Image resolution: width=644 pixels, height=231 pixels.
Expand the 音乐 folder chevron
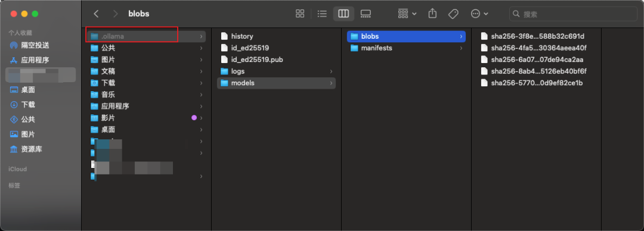pyautogui.click(x=202, y=95)
